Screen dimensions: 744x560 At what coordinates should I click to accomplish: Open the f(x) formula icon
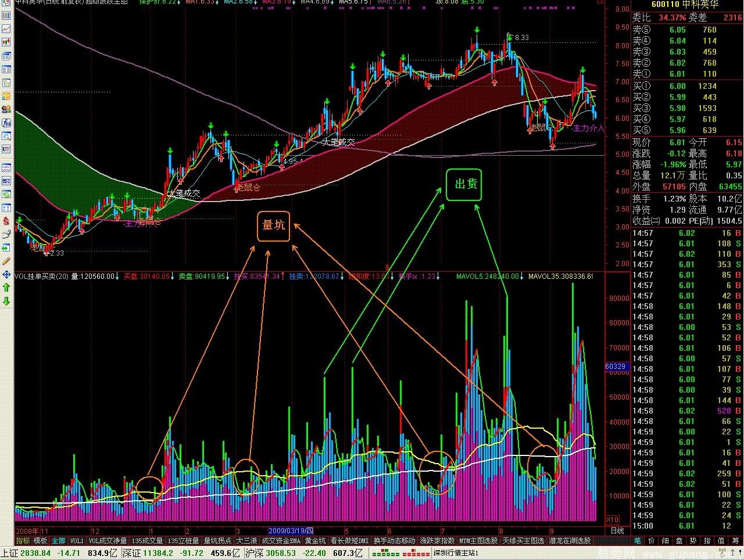pyautogui.click(x=6, y=123)
